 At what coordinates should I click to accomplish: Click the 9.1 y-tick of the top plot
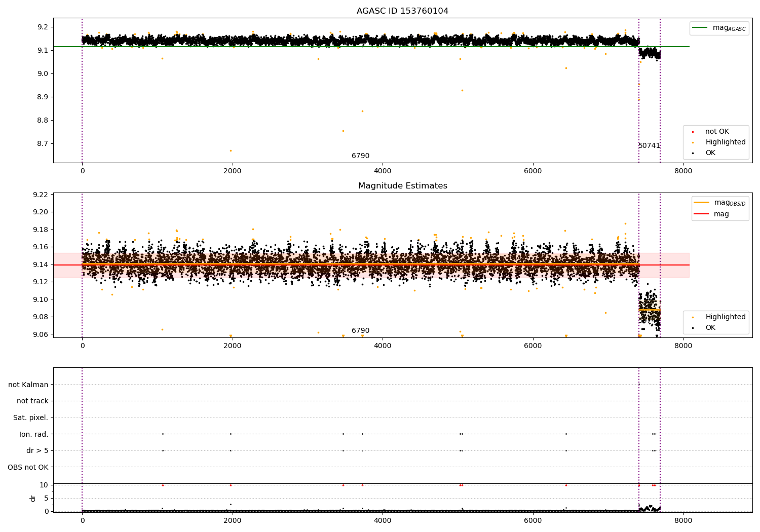point(43,51)
